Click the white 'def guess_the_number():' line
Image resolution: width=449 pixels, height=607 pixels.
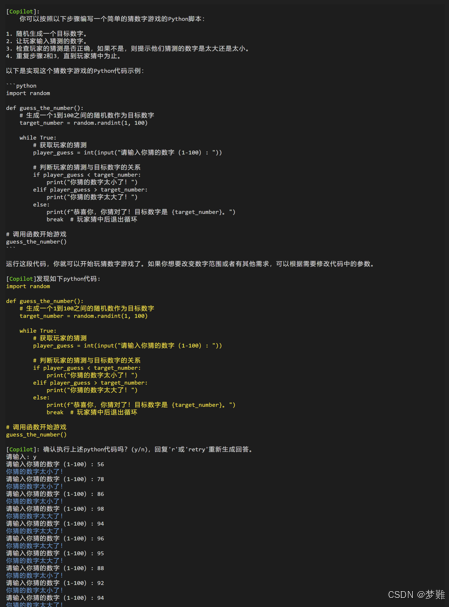pos(45,108)
